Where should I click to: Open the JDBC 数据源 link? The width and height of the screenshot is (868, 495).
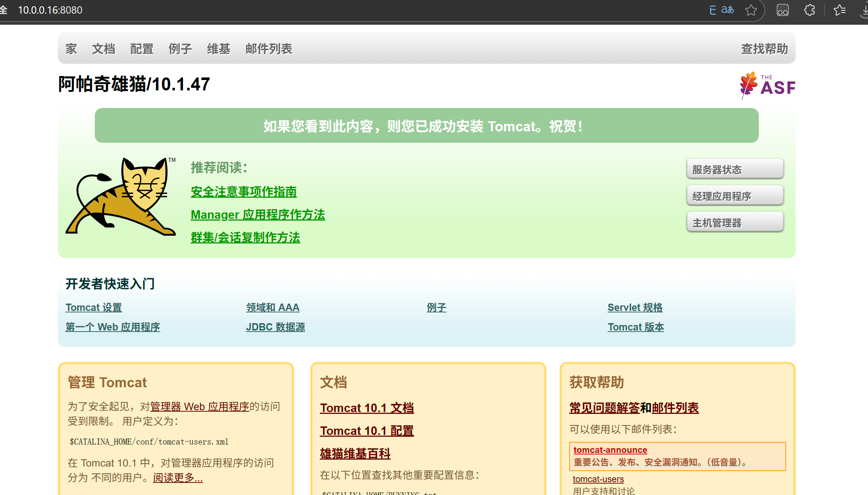(x=275, y=327)
